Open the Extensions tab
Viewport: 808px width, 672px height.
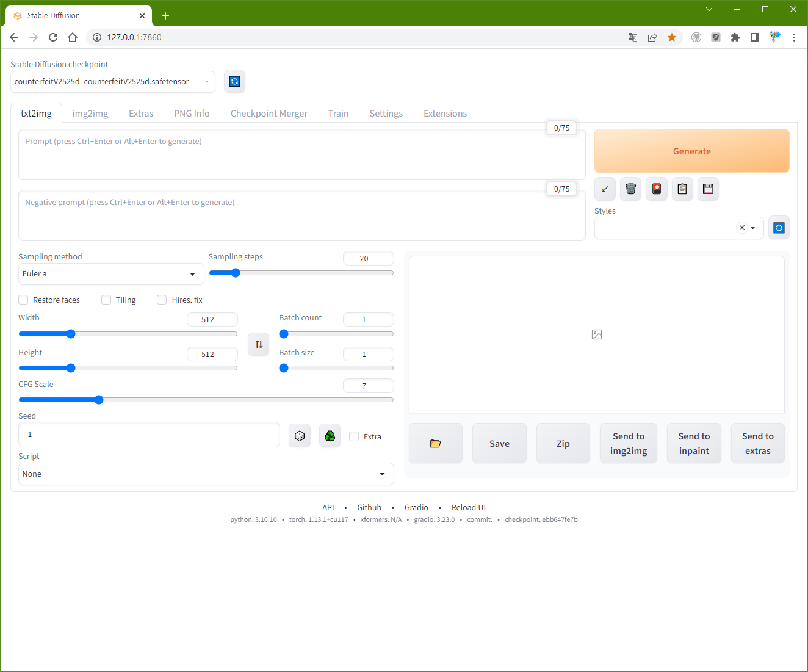click(445, 114)
